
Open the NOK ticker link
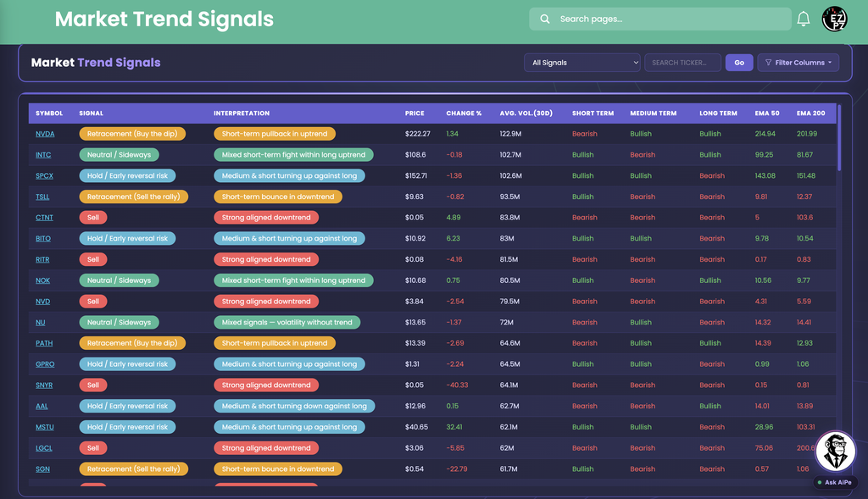tap(42, 280)
